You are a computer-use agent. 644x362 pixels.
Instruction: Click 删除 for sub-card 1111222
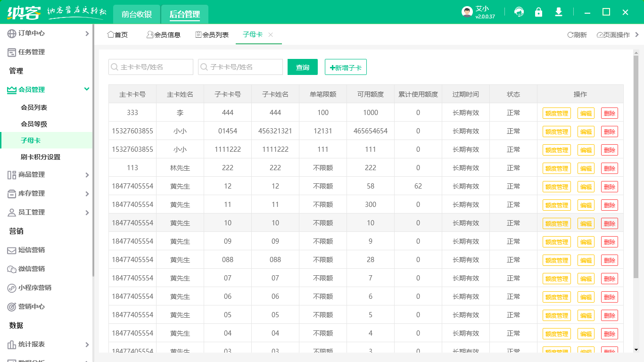(x=610, y=150)
